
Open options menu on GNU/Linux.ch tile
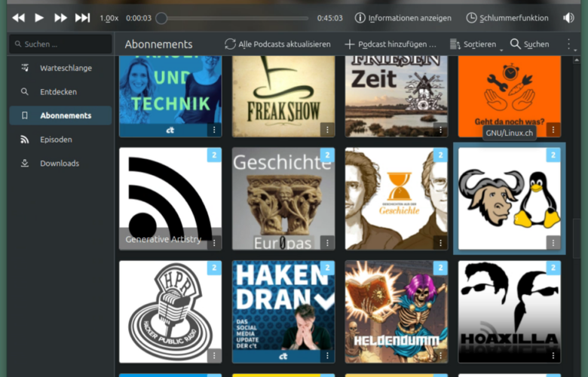[x=553, y=243]
